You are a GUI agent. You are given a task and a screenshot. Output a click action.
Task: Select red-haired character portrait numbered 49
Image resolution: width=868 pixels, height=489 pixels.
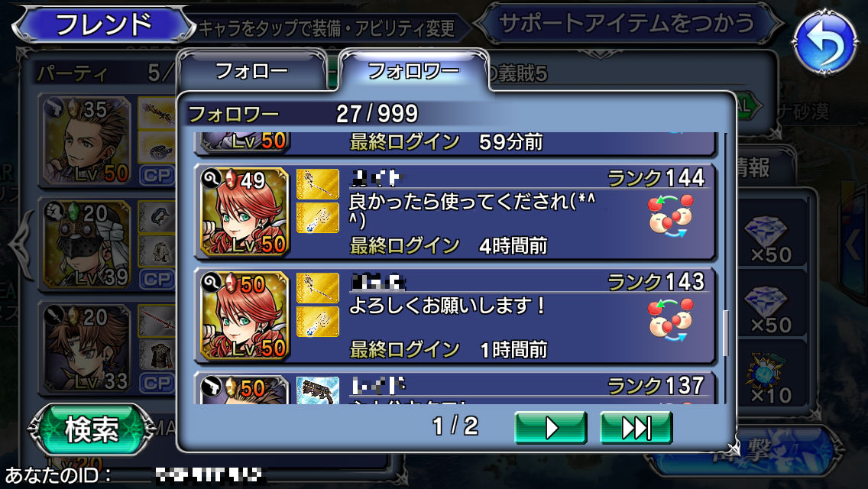[x=245, y=212]
